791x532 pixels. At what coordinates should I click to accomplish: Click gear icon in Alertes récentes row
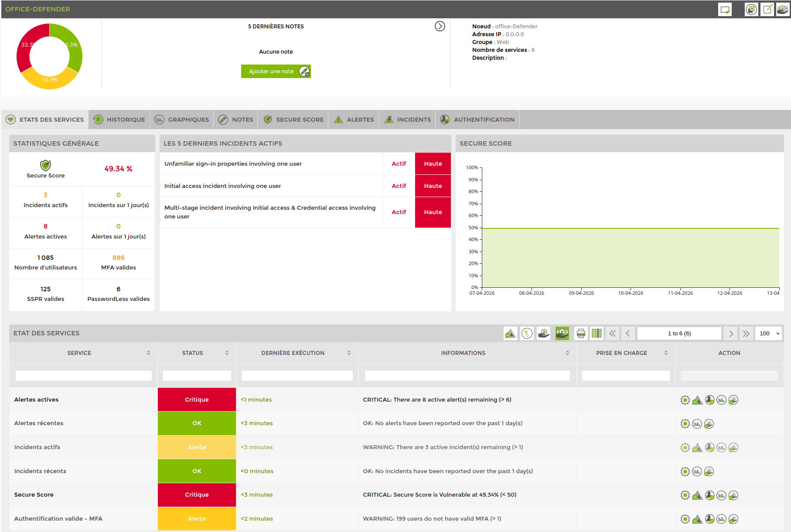click(685, 424)
